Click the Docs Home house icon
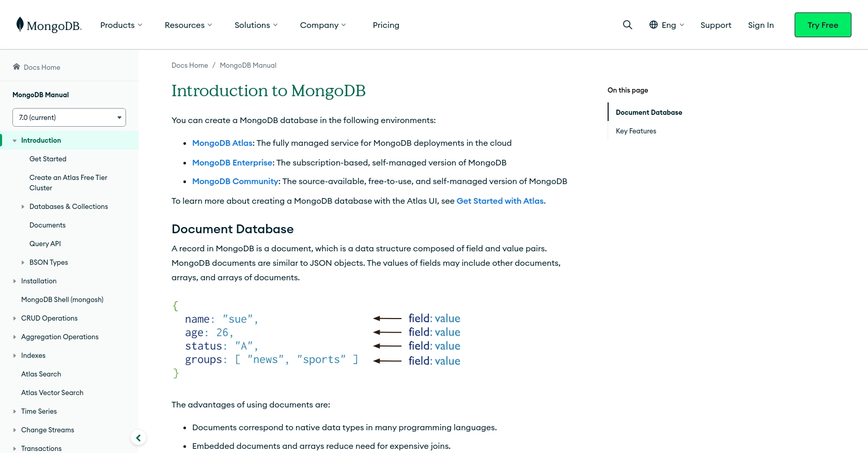This screenshot has height=453, width=868. pos(17,67)
